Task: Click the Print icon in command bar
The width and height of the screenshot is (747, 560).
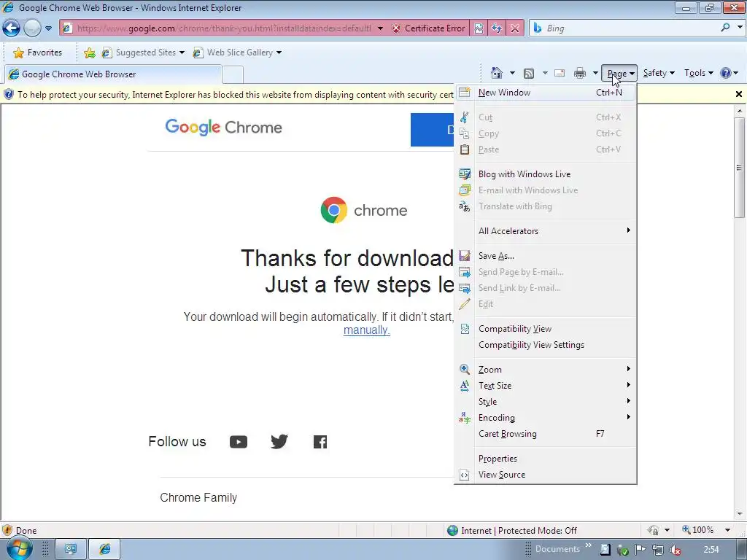Action: coord(580,74)
